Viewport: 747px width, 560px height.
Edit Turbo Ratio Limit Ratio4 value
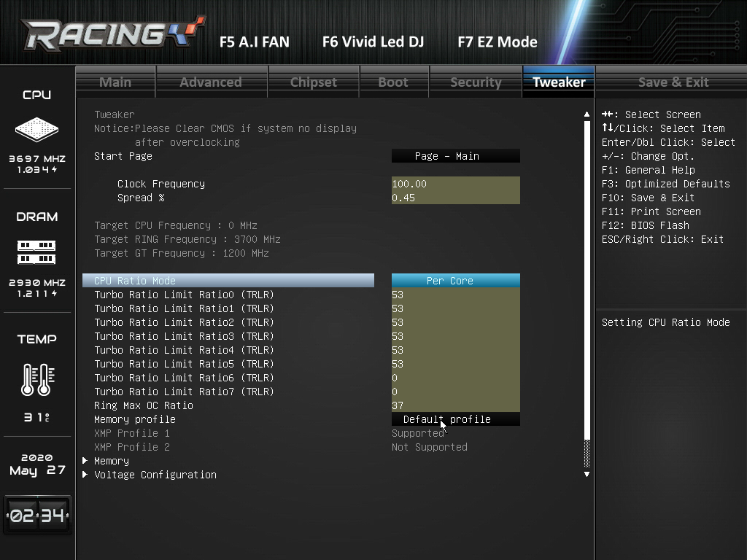tap(455, 349)
